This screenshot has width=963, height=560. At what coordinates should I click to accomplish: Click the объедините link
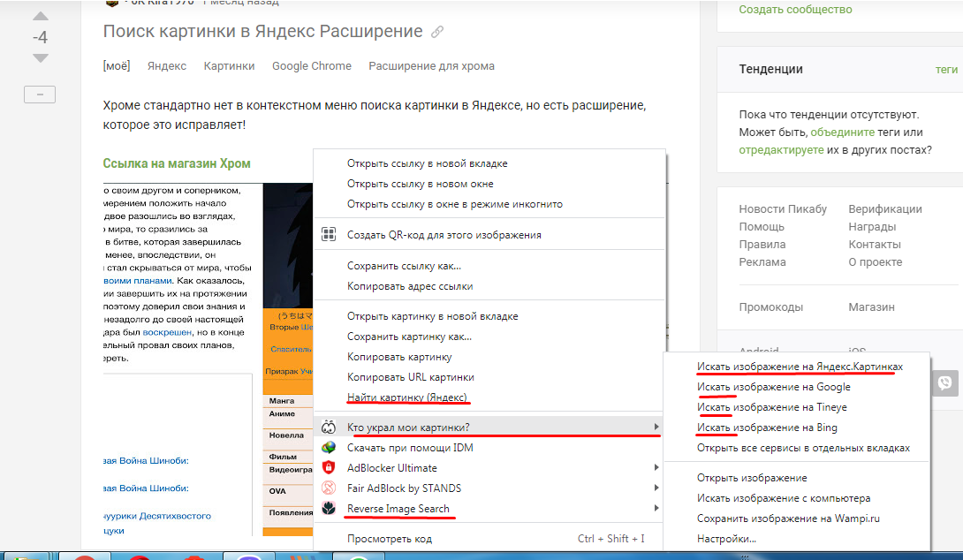click(843, 132)
